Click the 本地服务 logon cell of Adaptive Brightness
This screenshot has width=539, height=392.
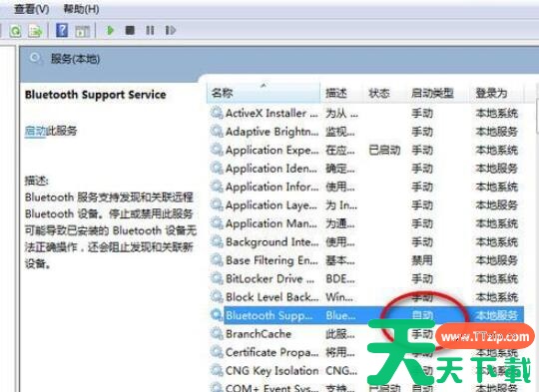497,132
